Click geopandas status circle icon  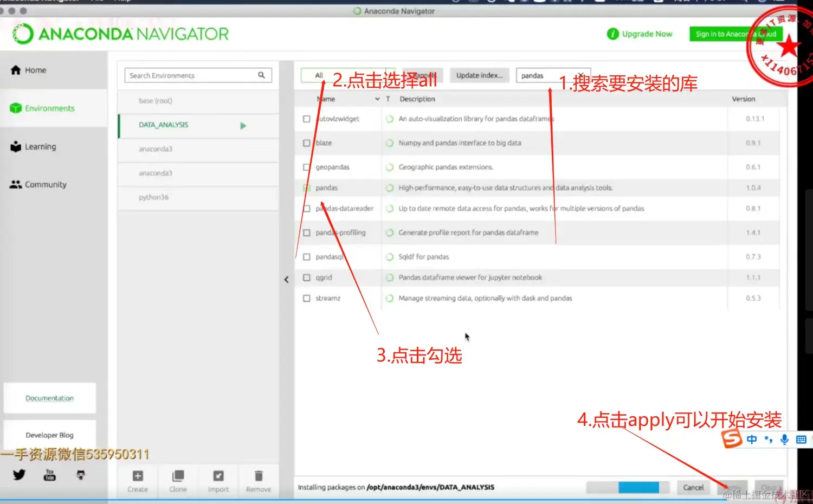point(389,167)
